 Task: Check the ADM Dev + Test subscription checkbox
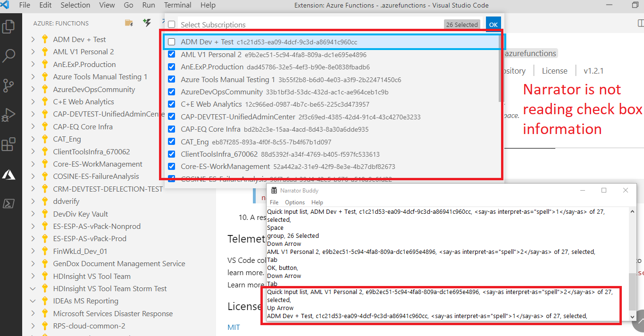pyautogui.click(x=172, y=42)
